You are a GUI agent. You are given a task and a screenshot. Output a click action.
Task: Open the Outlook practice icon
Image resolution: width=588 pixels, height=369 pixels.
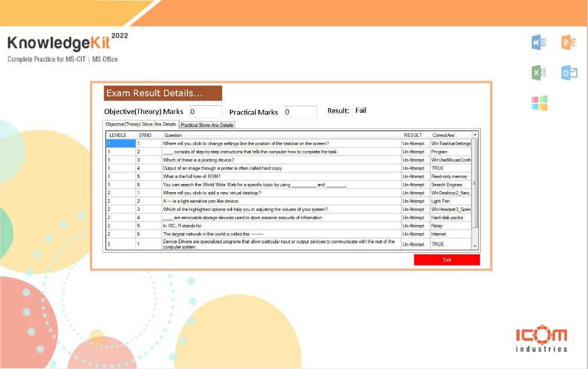click(x=569, y=73)
